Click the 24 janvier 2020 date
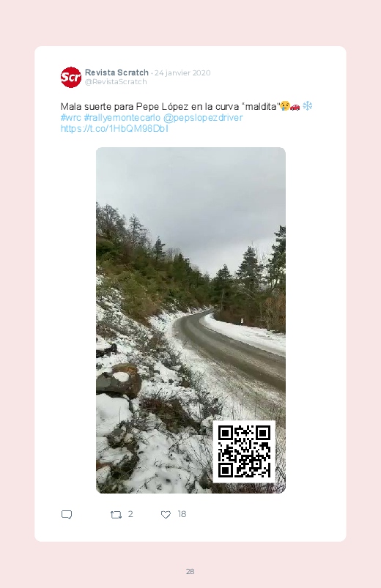The width and height of the screenshot is (381, 588). (182, 72)
